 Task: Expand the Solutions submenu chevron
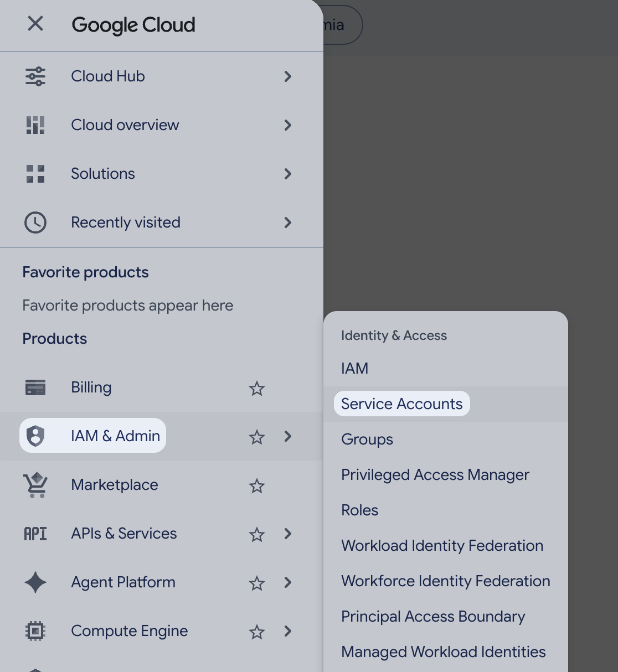(288, 174)
